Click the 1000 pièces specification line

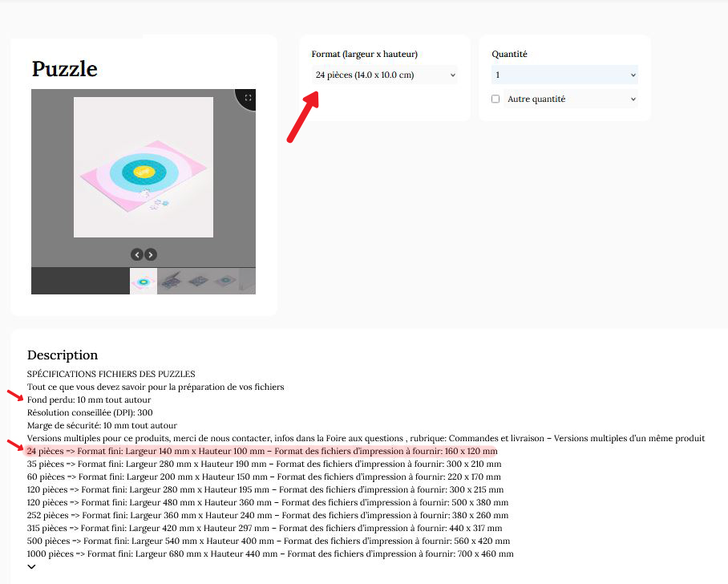[x=270, y=554]
